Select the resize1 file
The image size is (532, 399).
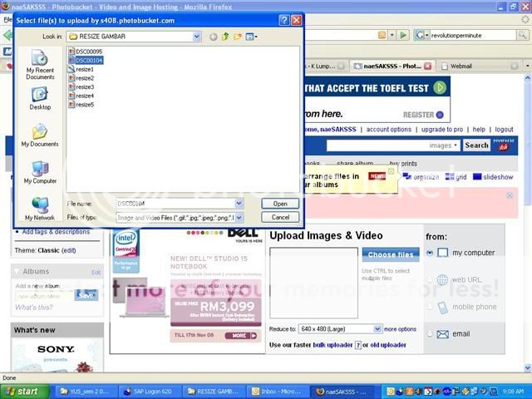81,69
